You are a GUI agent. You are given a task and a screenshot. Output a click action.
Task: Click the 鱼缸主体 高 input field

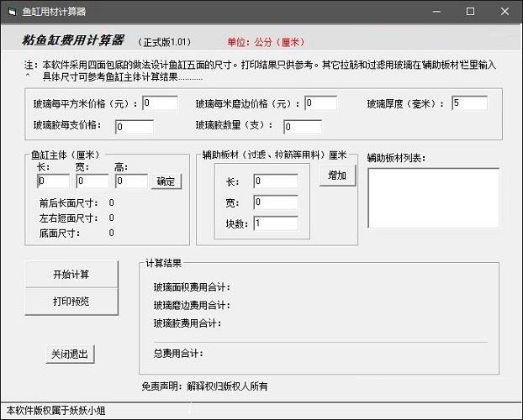point(131,181)
